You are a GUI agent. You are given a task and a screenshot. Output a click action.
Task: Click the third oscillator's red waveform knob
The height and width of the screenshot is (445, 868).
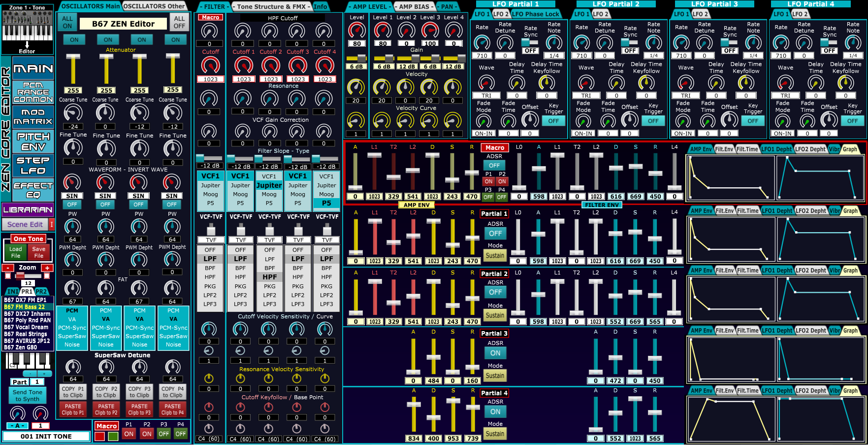click(139, 182)
